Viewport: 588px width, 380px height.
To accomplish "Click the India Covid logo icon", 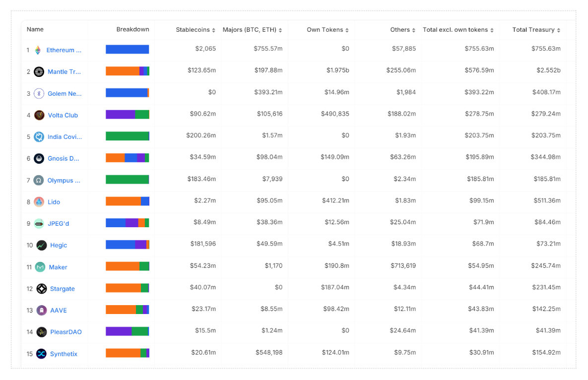I will (x=39, y=137).
